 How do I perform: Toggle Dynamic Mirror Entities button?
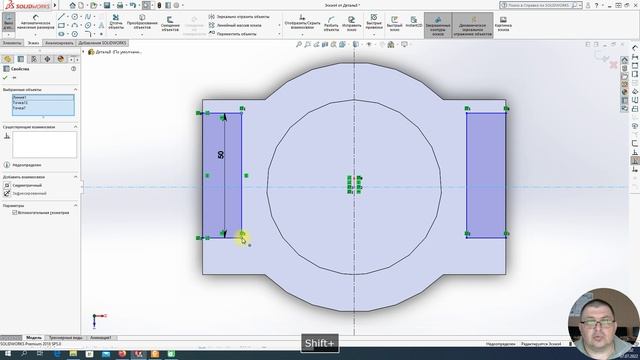[473, 26]
